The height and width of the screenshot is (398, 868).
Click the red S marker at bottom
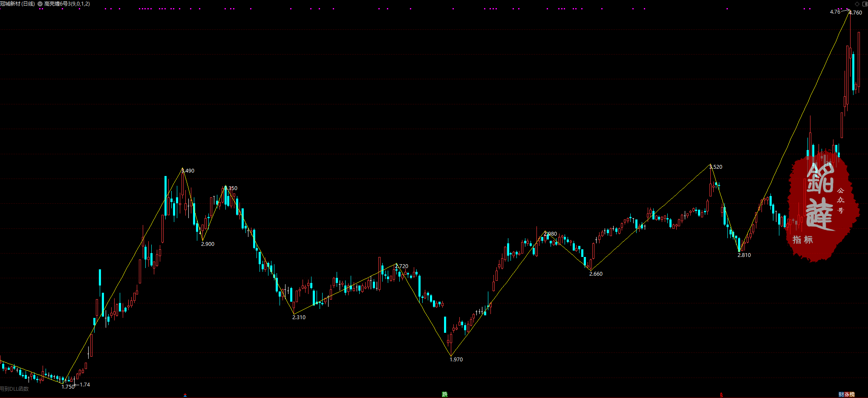tap(721, 395)
